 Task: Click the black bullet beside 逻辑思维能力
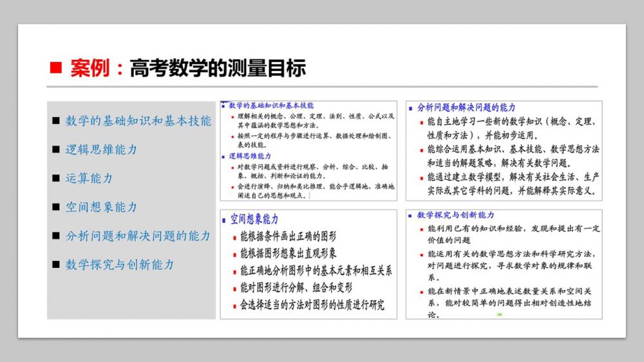tap(57, 149)
